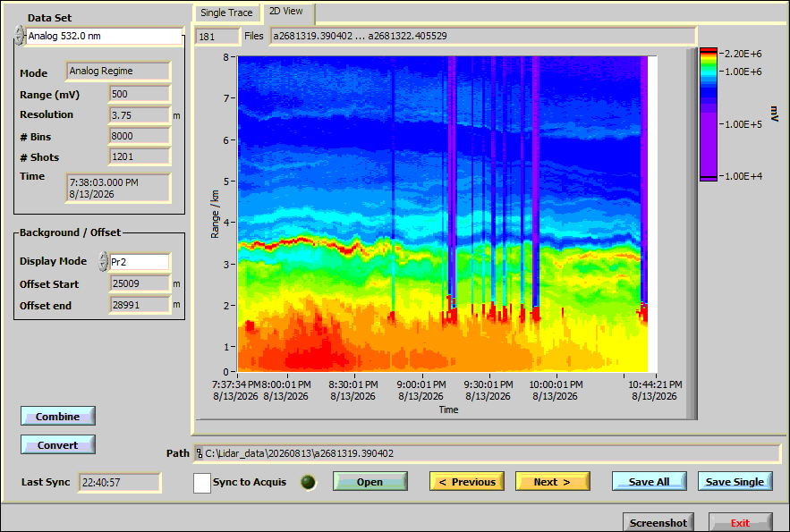
Task: Click the file count field showing 181
Action: click(217, 37)
